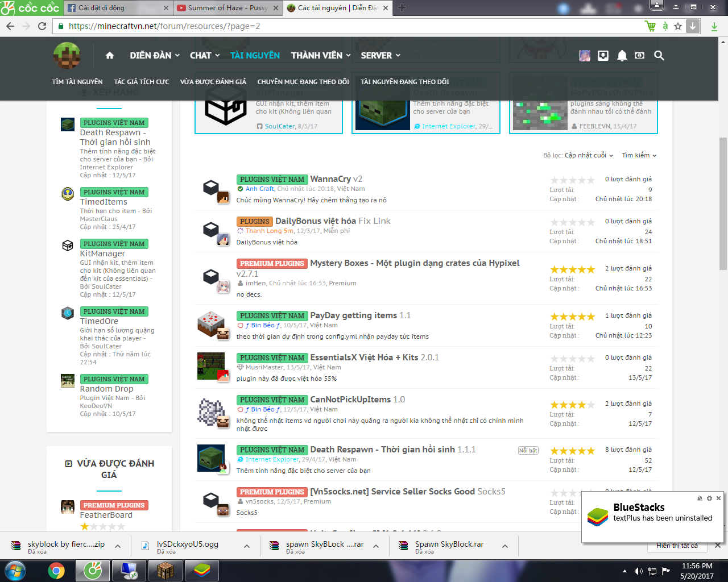Viewport: 728px width, 582px height.
Task: Visit author Anh Craft's profile link
Action: tap(260, 189)
